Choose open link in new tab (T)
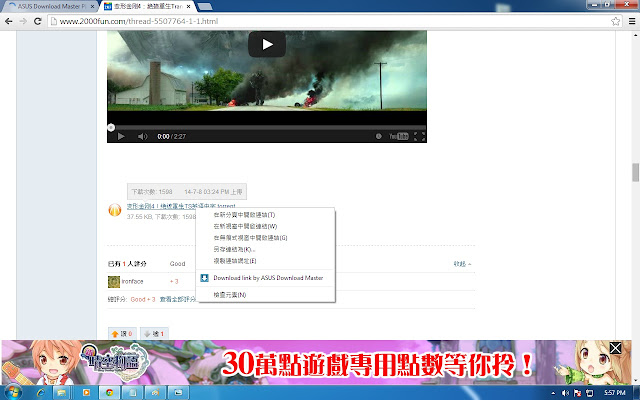The height and width of the screenshot is (400, 640). point(265,215)
